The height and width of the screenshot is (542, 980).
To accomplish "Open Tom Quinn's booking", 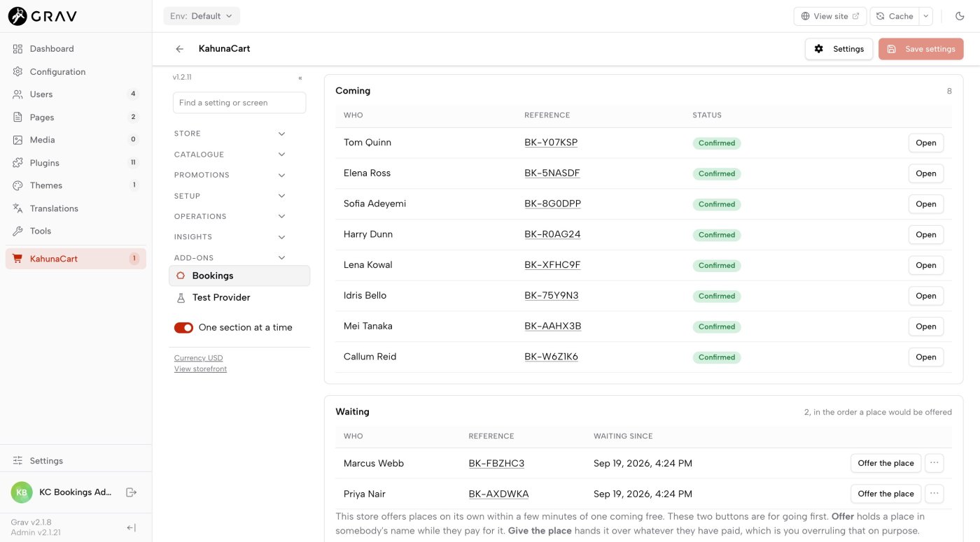I will click(x=925, y=143).
